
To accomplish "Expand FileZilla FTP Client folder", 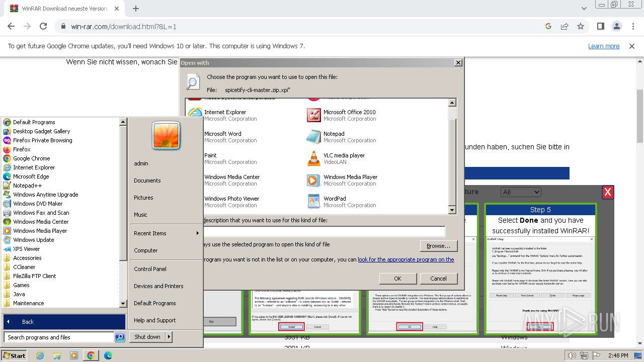I will (x=35, y=276).
